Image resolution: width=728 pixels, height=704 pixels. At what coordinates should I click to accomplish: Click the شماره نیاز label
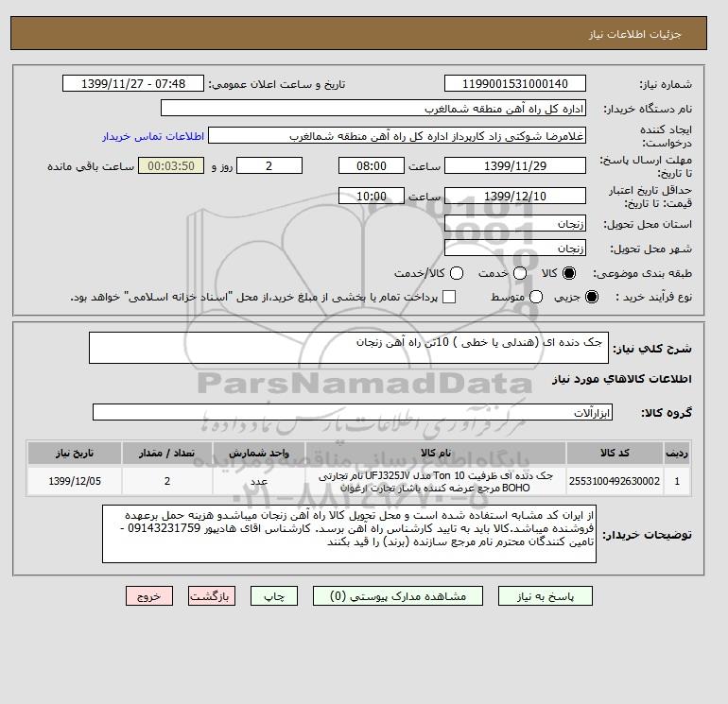[x=666, y=84]
